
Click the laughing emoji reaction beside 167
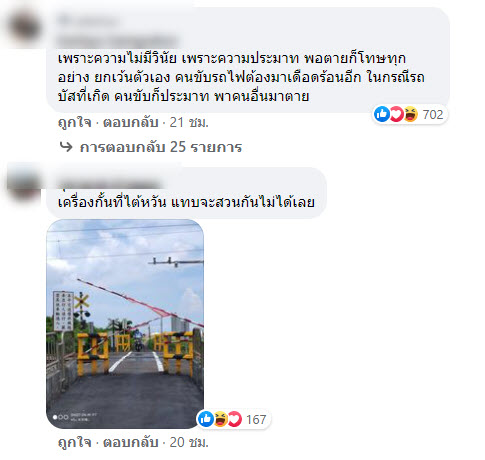click(220, 419)
